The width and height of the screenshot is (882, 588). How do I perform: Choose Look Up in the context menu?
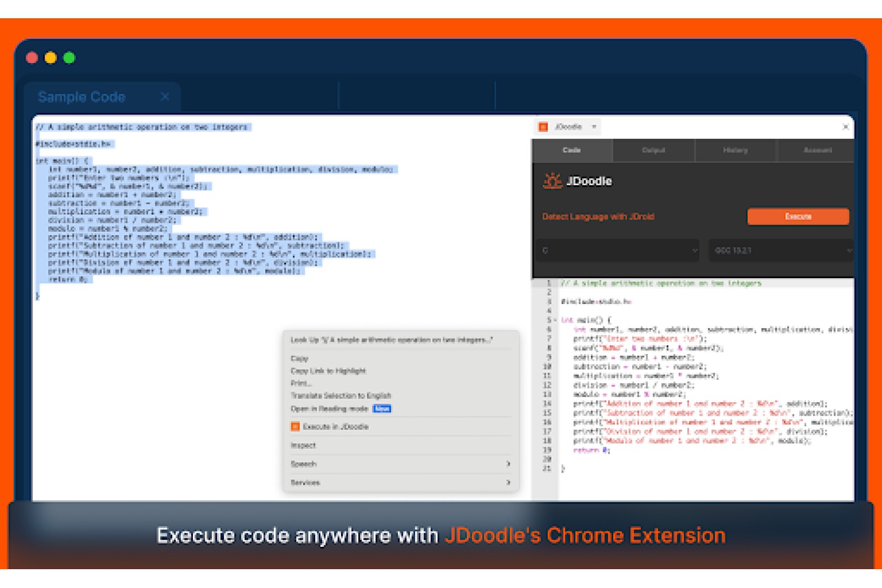[400, 340]
